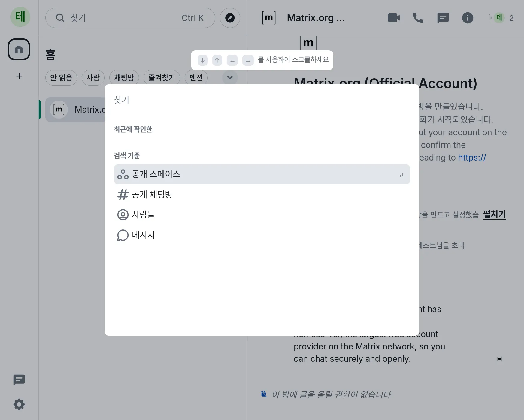This screenshot has height=420, width=524.
Task: Focus the 찾기 input in dialog
Action: pos(262,100)
